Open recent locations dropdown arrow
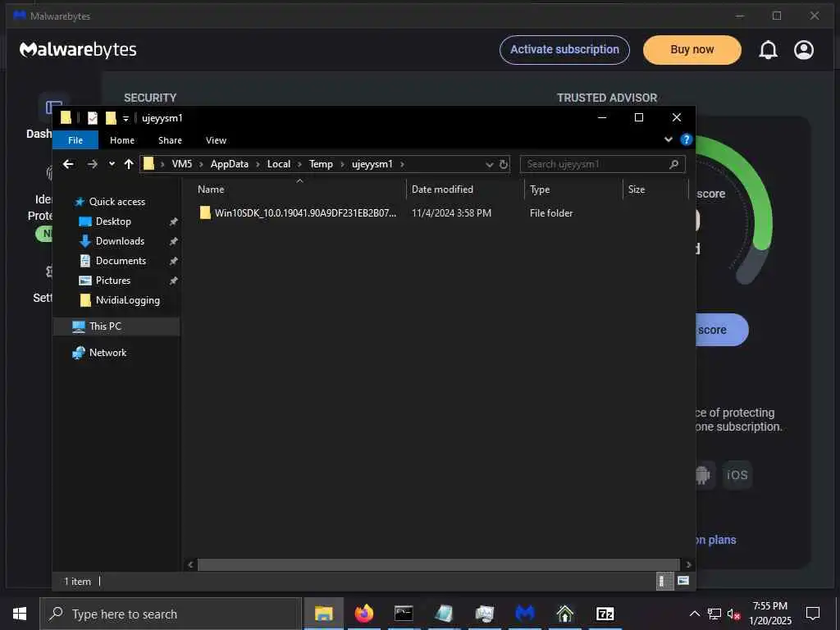 click(112, 164)
